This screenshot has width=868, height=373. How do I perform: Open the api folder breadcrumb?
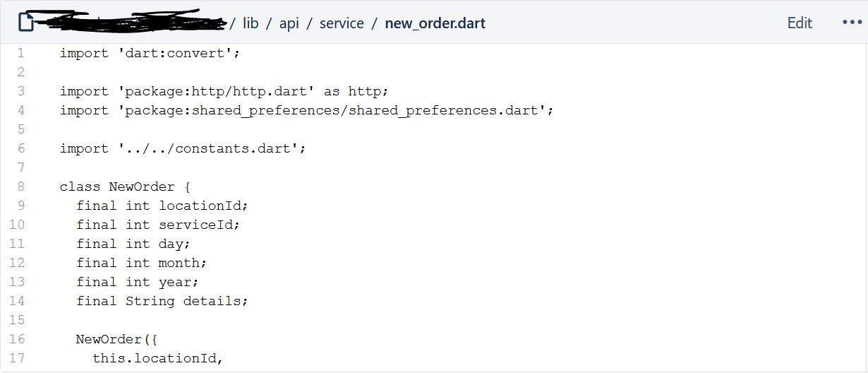(x=289, y=23)
